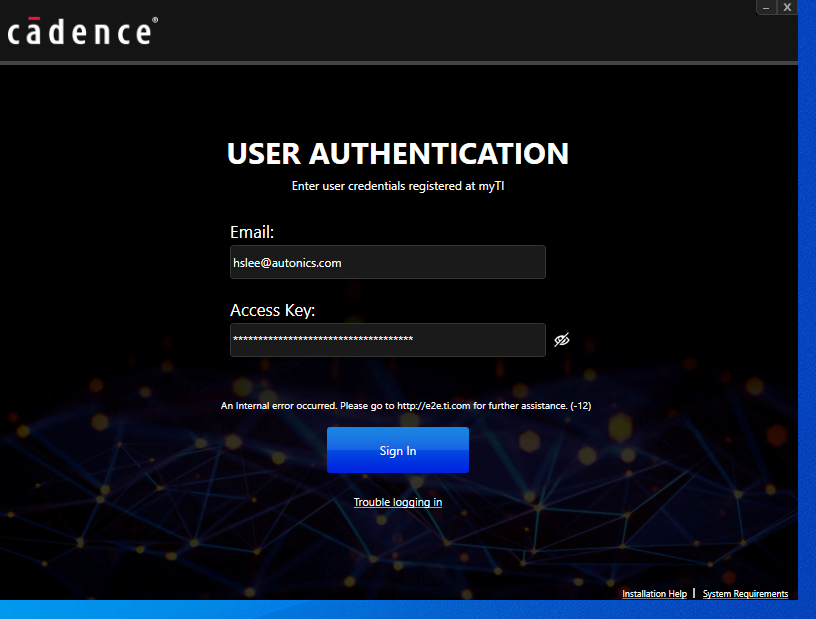The height and width of the screenshot is (619, 816).
Task: Toggle Access Key visibility eye icon
Action: pos(562,340)
